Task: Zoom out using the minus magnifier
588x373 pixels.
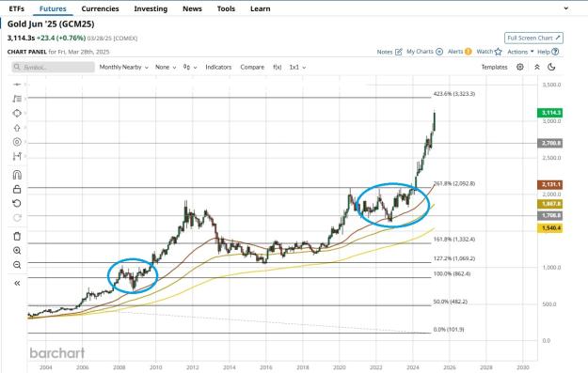Action: (x=17, y=265)
